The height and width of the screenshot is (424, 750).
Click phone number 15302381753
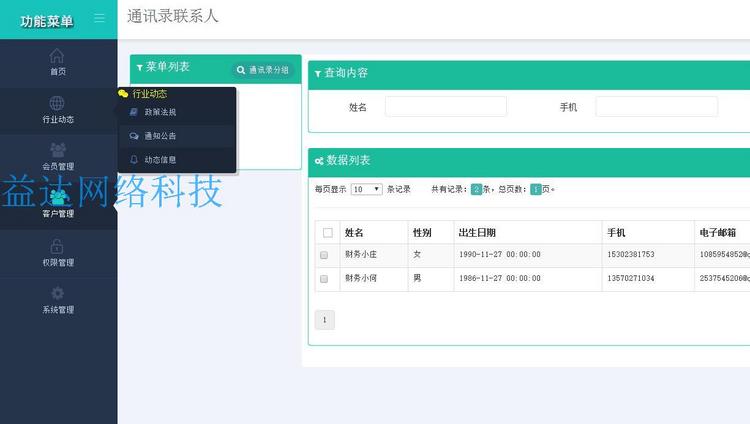point(630,255)
